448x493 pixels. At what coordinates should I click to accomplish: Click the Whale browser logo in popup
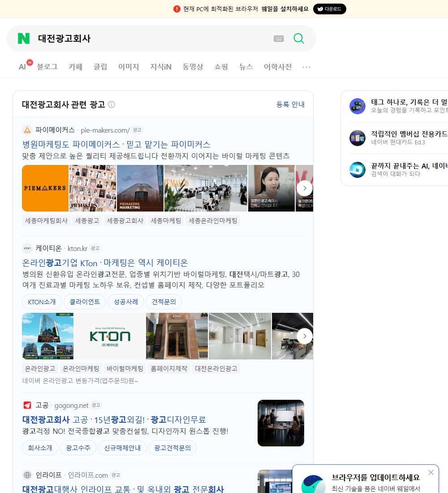click(313, 484)
